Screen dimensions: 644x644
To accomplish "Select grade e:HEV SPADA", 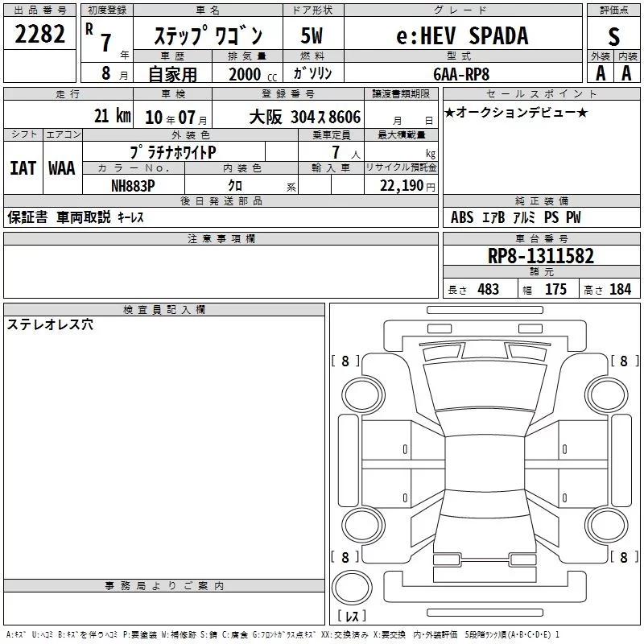I will [x=462, y=35].
